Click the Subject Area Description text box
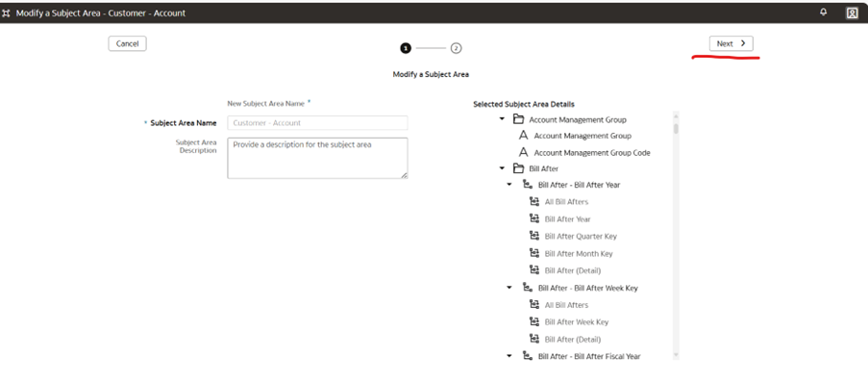This screenshot has width=868, height=383. point(318,158)
